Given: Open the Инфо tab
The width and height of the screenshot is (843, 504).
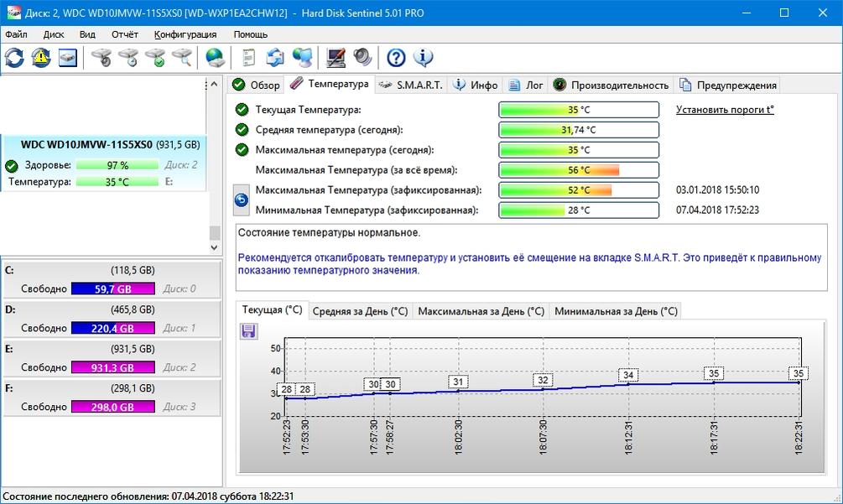Looking at the screenshot, I should tap(476, 85).
